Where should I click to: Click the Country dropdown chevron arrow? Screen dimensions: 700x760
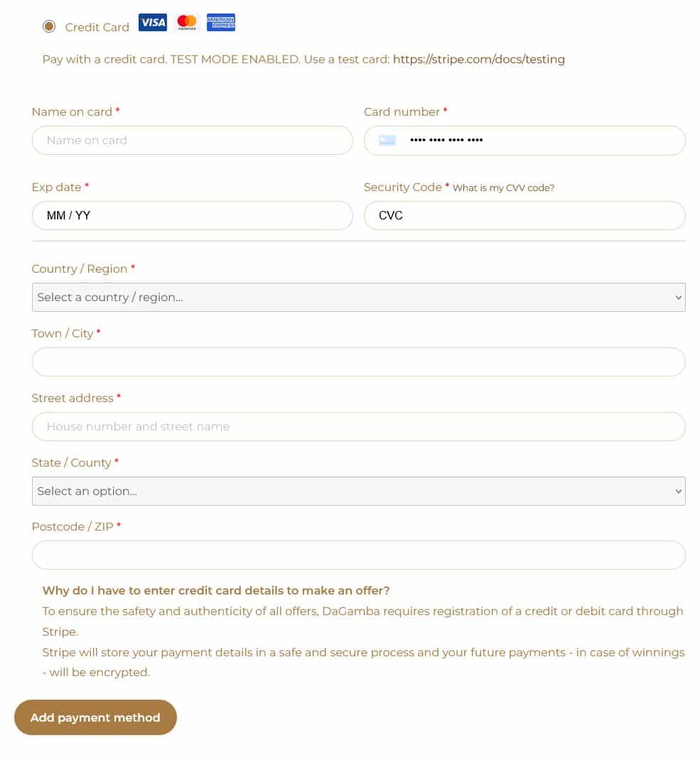pos(678,298)
